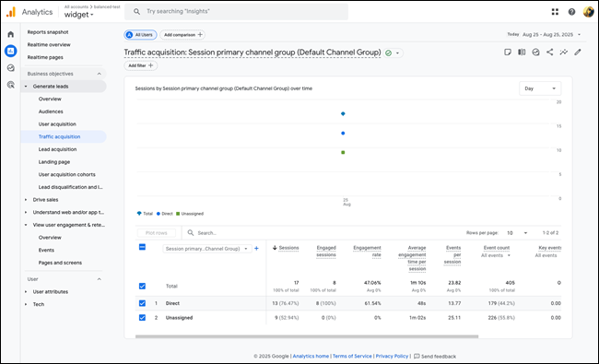This screenshot has width=599, height=364.
Task: Open the Privacy Policy link
Action: pyautogui.click(x=392, y=357)
